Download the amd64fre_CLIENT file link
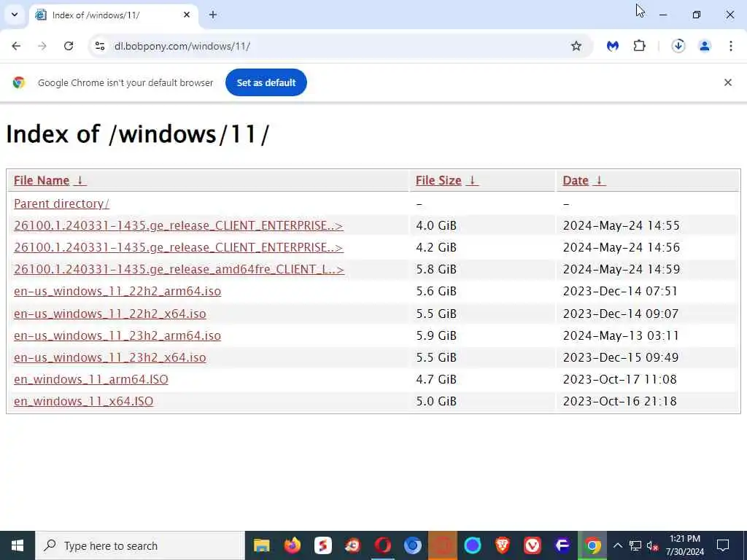Screen dimensions: 747x560 pos(179,269)
